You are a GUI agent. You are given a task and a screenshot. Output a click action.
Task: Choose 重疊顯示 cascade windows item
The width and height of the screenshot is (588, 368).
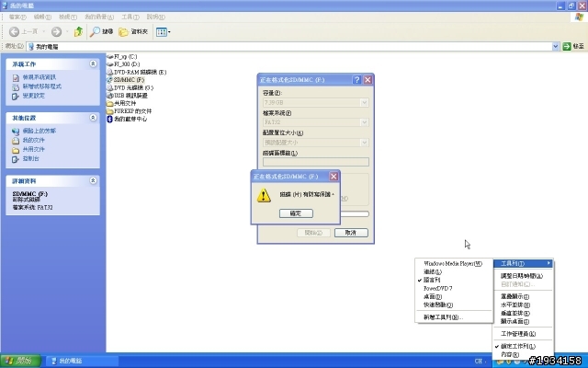click(523, 296)
